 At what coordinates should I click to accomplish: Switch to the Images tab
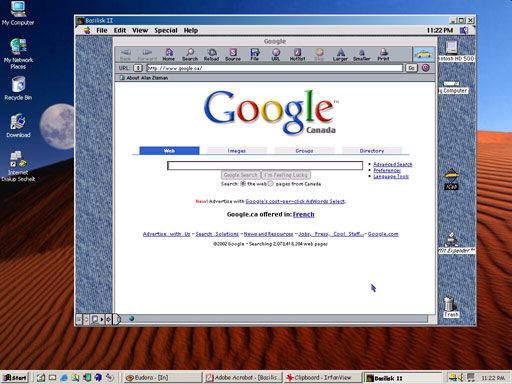coord(237,151)
